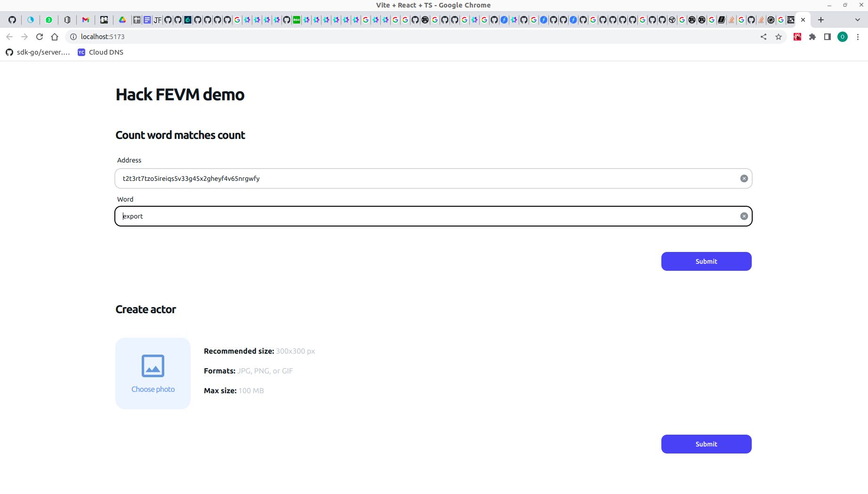Submit the Create actor form
Viewport: 868px width, 494px height.
[706, 444]
